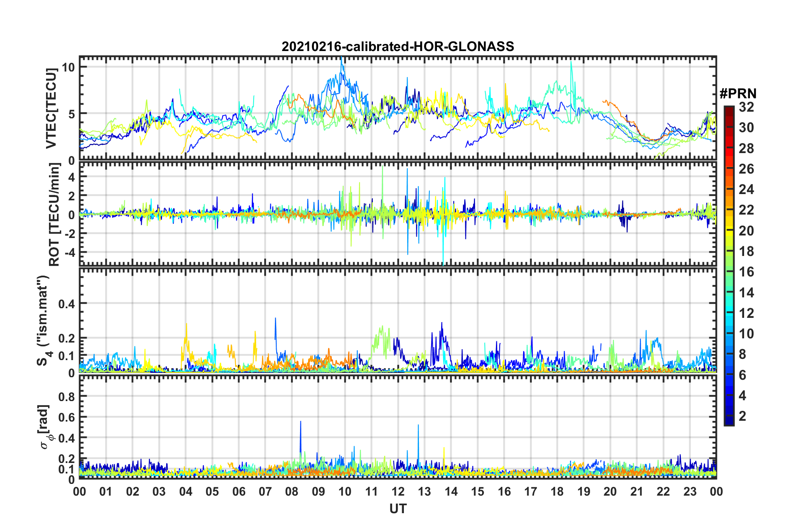
Task: Click the VTEC peak near 10 UT
Action: point(342,59)
